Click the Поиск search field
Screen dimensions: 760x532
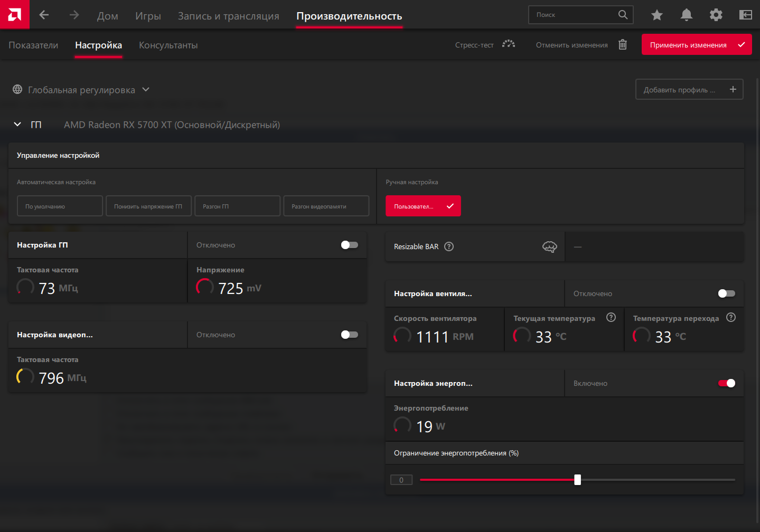[580, 15]
